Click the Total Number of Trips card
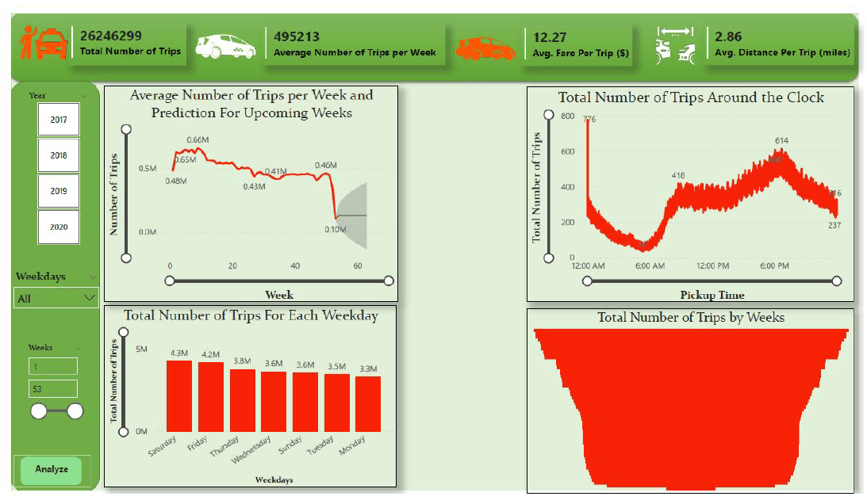Viewport: 867px width, 504px height. click(x=130, y=44)
